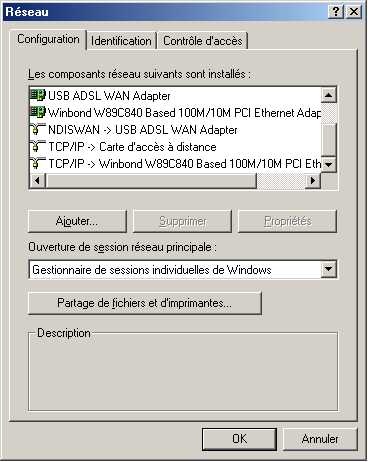This screenshot has width=368, height=462.
Task: Click the list's scroll down arrow
Action: (x=329, y=164)
